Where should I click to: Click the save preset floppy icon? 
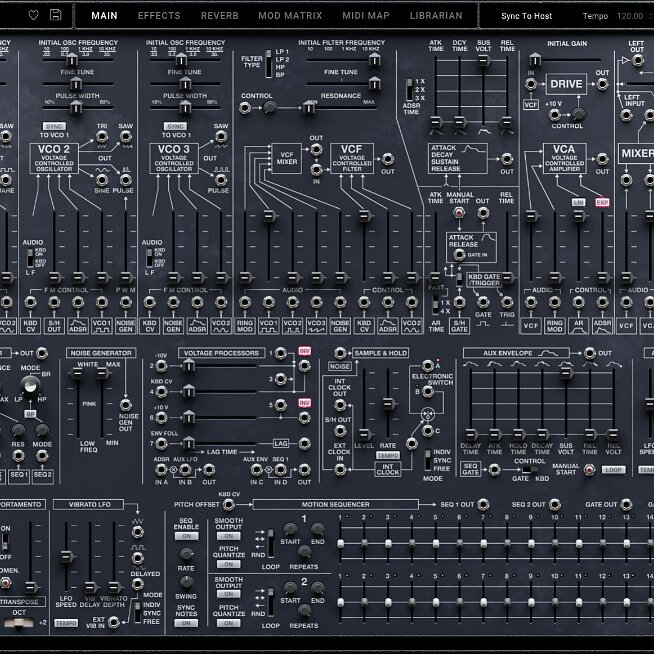[x=55, y=15]
